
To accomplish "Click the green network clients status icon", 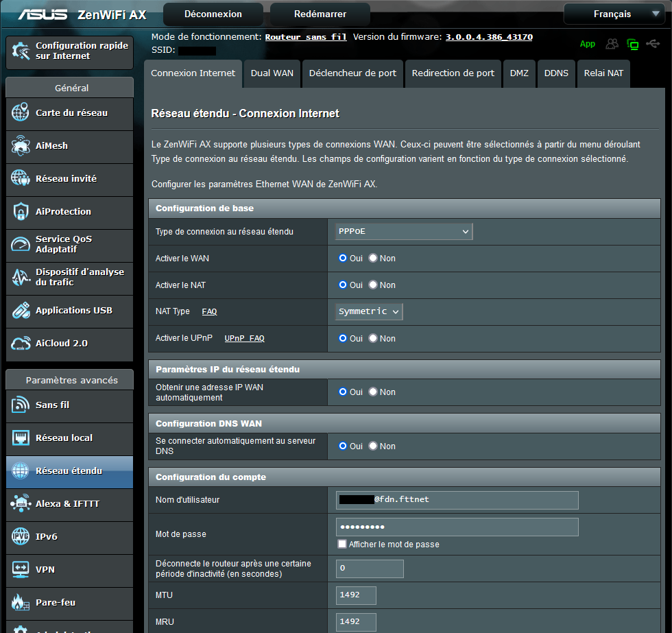I will (x=632, y=44).
